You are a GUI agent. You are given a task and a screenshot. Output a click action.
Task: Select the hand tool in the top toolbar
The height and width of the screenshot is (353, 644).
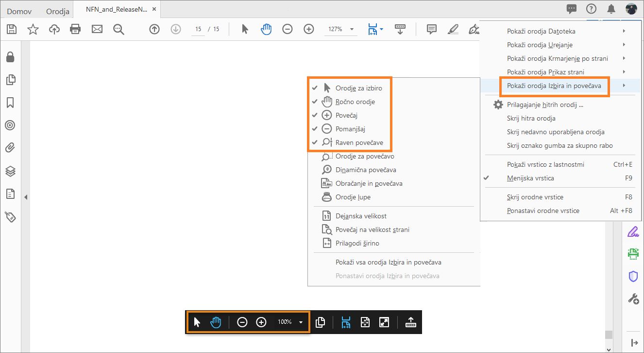[266, 29]
